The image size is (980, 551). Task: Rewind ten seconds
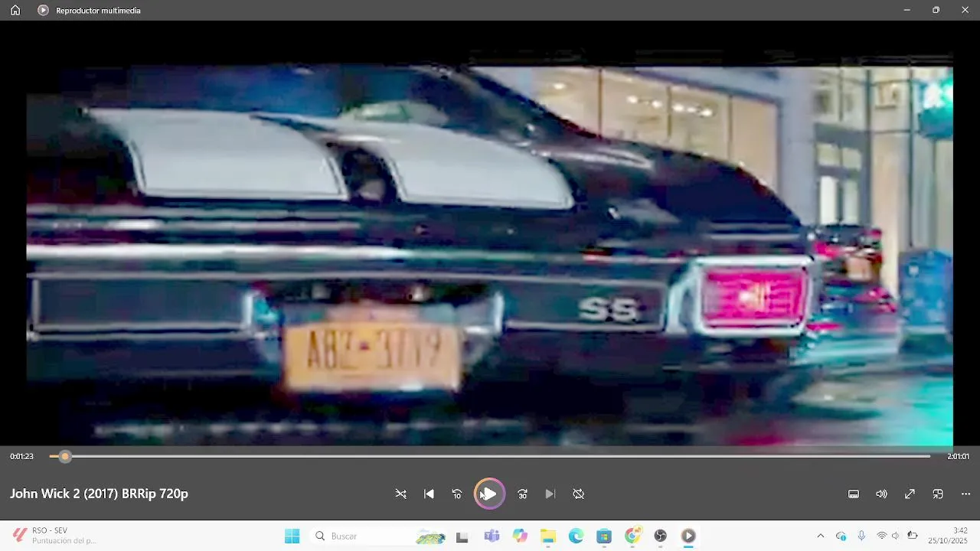click(457, 494)
